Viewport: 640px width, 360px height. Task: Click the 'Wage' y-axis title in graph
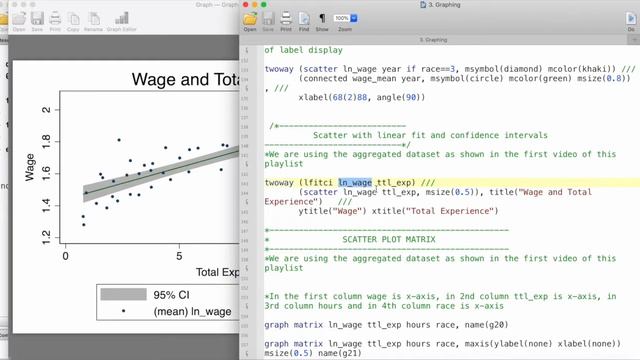(30, 167)
